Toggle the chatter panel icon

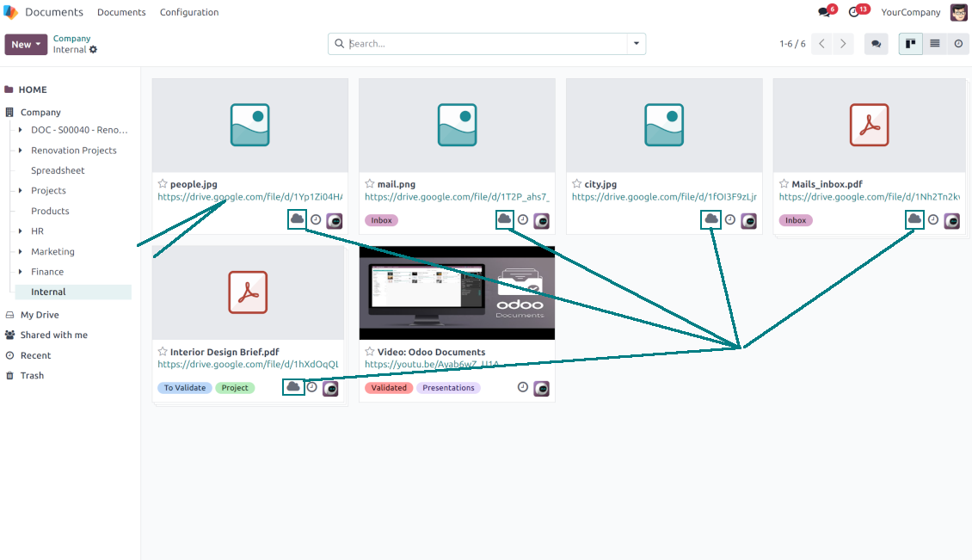876,43
